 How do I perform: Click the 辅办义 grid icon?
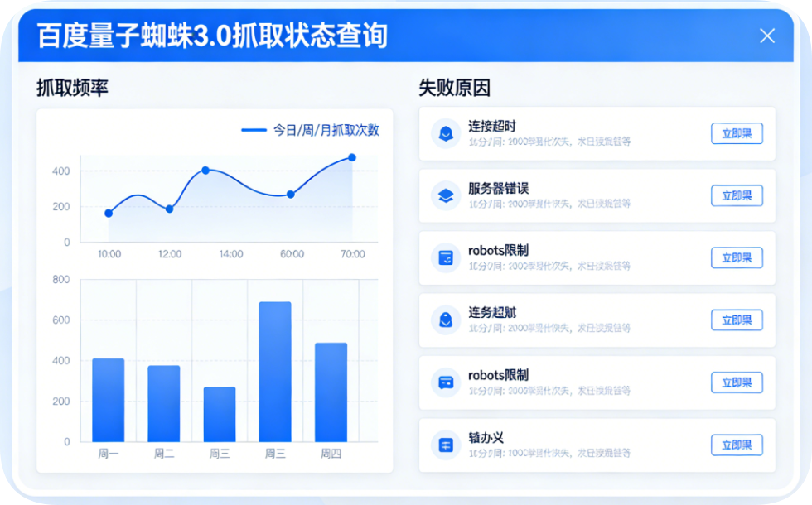pos(446,445)
